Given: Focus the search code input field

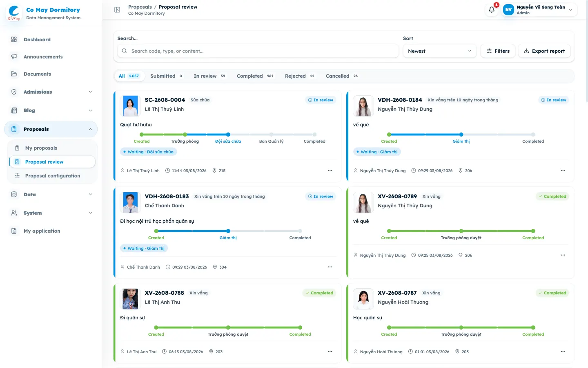Looking at the screenshot, I should click(258, 51).
